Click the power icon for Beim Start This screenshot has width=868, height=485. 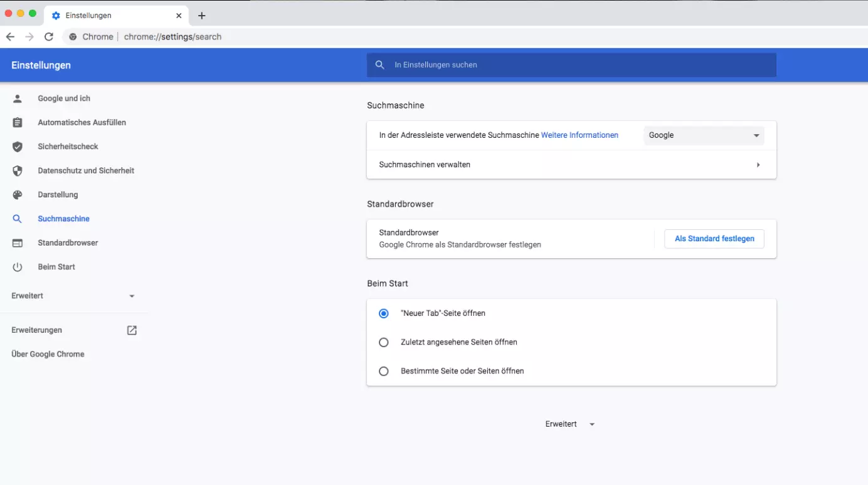coord(18,267)
